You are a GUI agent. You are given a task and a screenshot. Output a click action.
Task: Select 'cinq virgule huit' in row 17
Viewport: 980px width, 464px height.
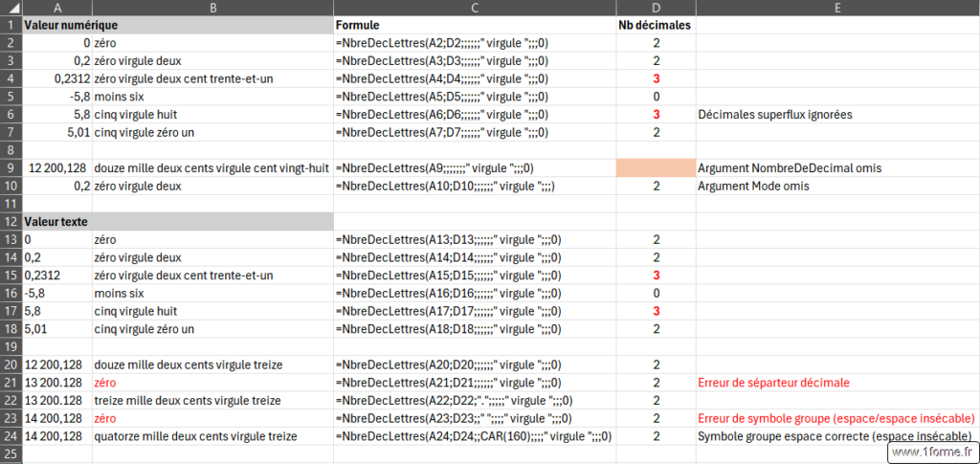pyautogui.click(x=213, y=310)
